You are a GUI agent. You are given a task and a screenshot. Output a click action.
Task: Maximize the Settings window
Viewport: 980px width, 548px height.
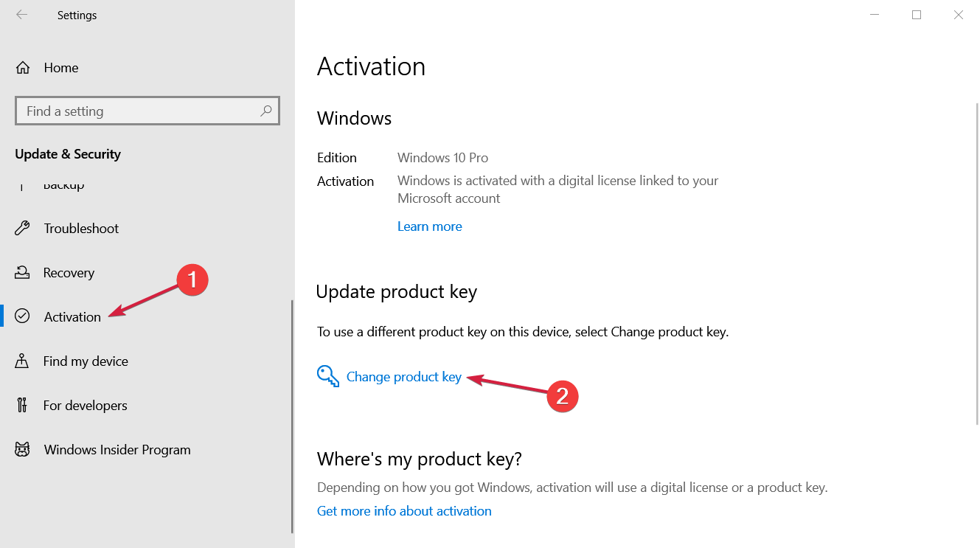(917, 15)
